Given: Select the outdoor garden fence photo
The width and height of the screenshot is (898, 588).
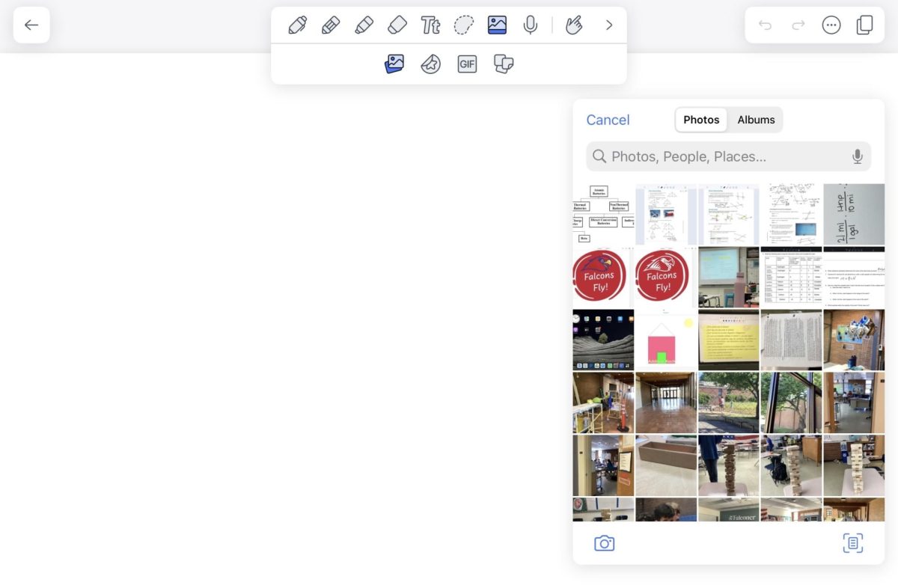Looking at the screenshot, I should click(x=729, y=403).
